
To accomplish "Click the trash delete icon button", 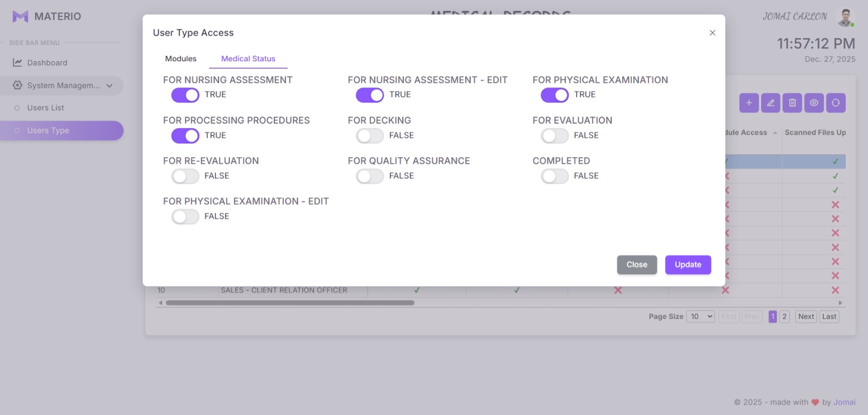I will pyautogui.click(x=792, y=103).
